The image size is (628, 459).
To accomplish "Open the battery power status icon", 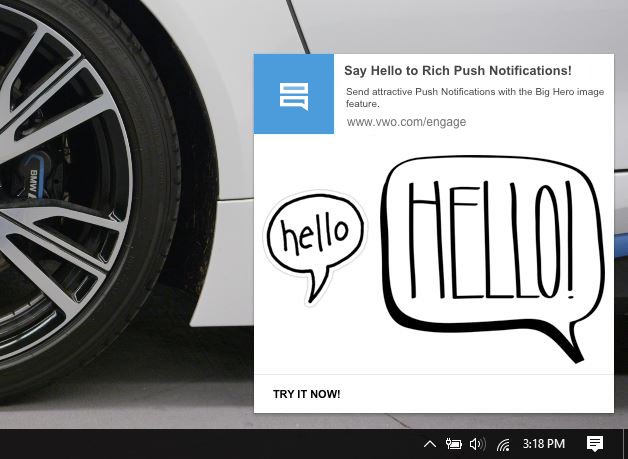I will pyautogui.click(x=454, y=443).
